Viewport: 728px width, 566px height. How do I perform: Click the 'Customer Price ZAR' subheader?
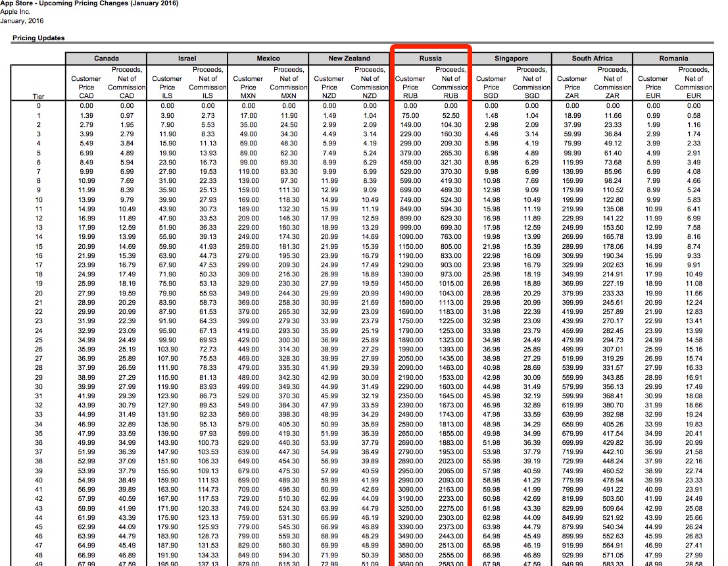[572, 88]
